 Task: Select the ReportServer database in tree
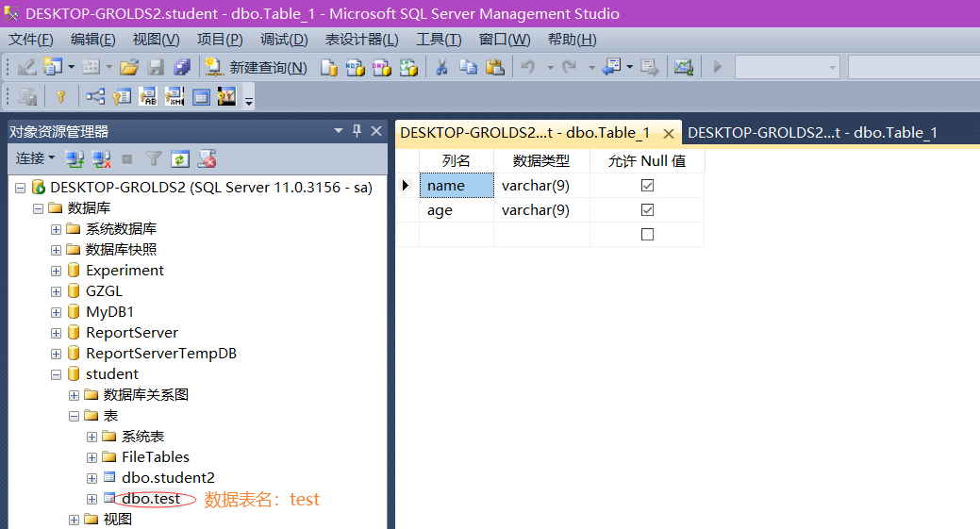132,332
